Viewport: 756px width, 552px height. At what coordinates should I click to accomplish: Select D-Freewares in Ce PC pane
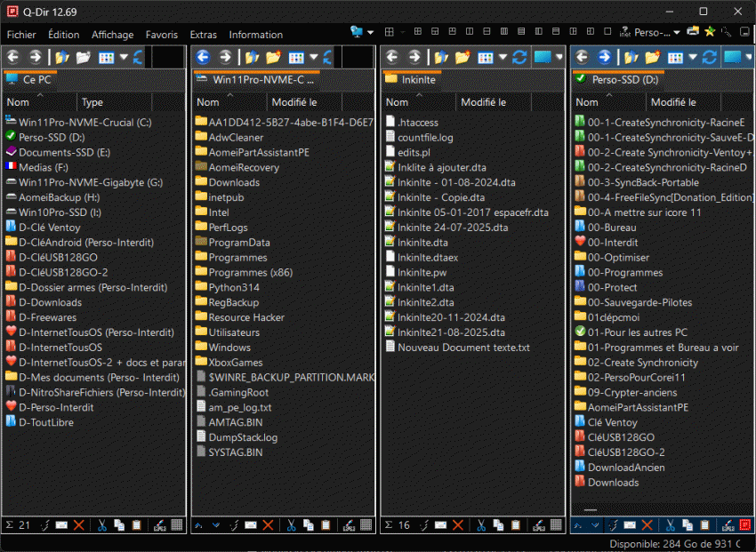click(41, 317)
